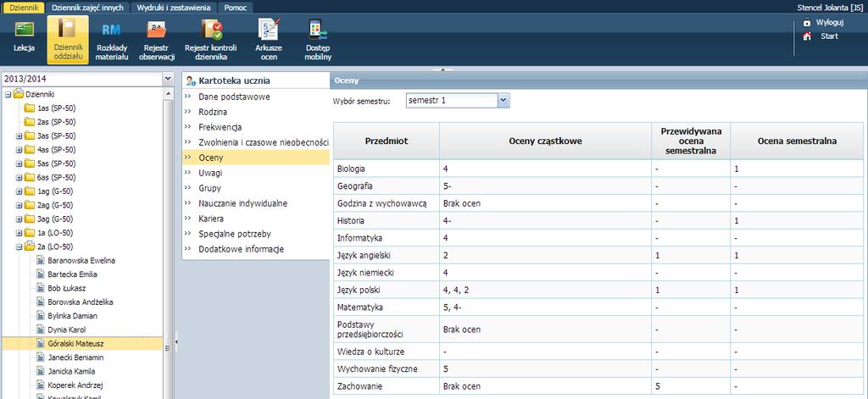Screen dimensions: 868x399
Task: Open Frekwencja section
Action: [x=220, y=127]
